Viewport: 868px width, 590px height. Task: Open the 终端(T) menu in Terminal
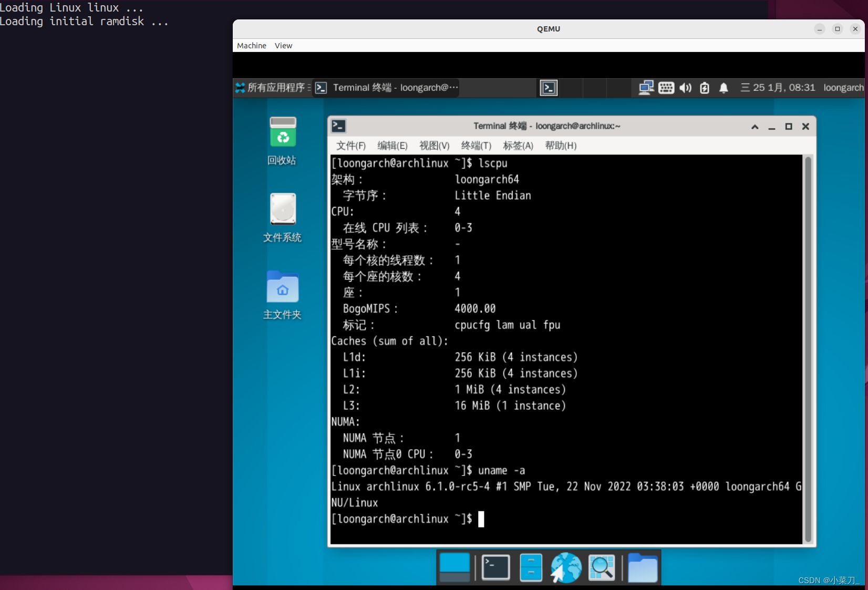coord(476,146)
